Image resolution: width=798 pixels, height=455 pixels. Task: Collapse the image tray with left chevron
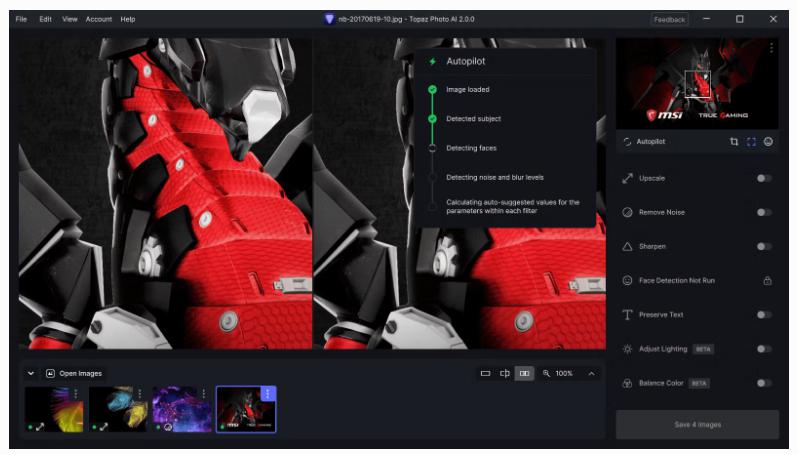click(31, 373)
